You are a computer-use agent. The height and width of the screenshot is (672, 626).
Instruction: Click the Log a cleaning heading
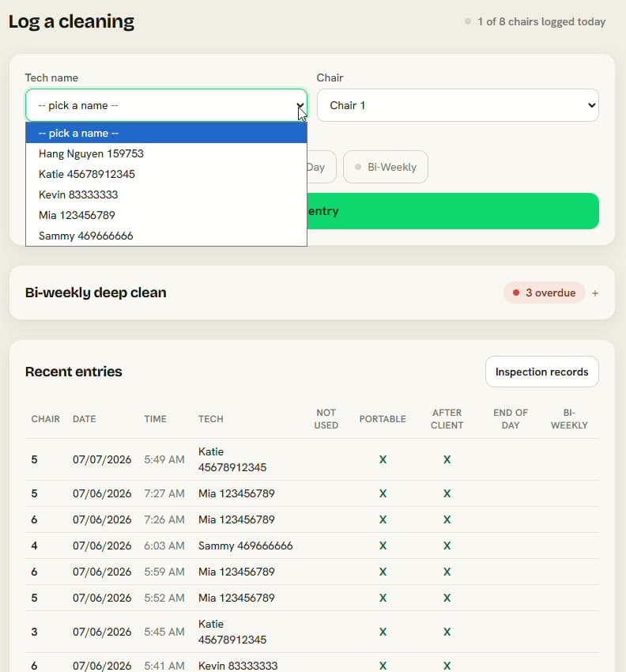point(71,21)
